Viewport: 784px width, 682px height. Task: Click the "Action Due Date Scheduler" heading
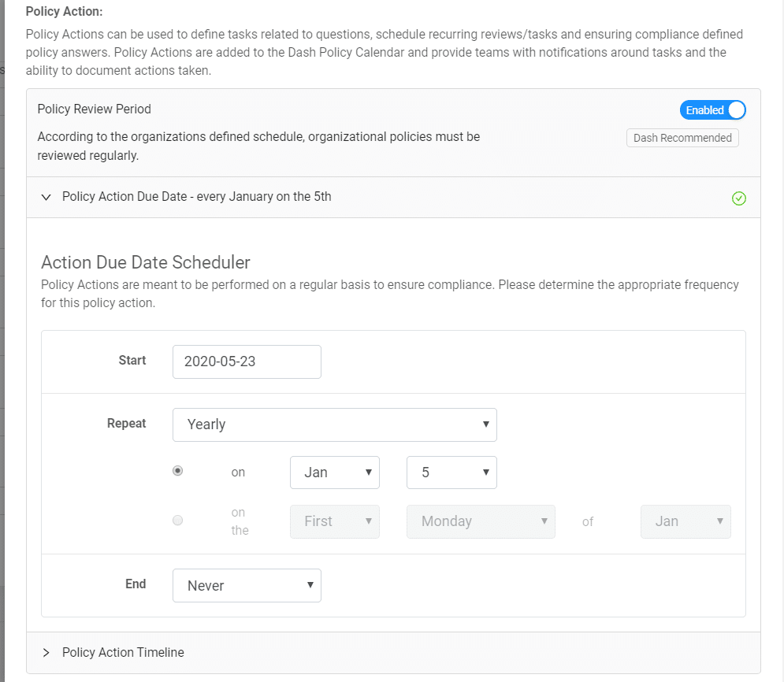pyautogui.click(x=146, y=262)
